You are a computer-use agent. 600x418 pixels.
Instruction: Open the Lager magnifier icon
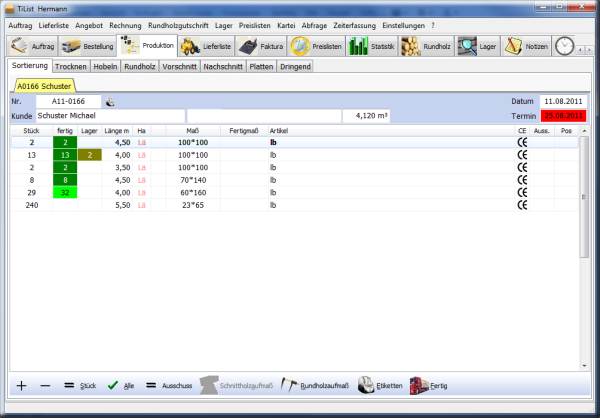click(x=467, y=46)
